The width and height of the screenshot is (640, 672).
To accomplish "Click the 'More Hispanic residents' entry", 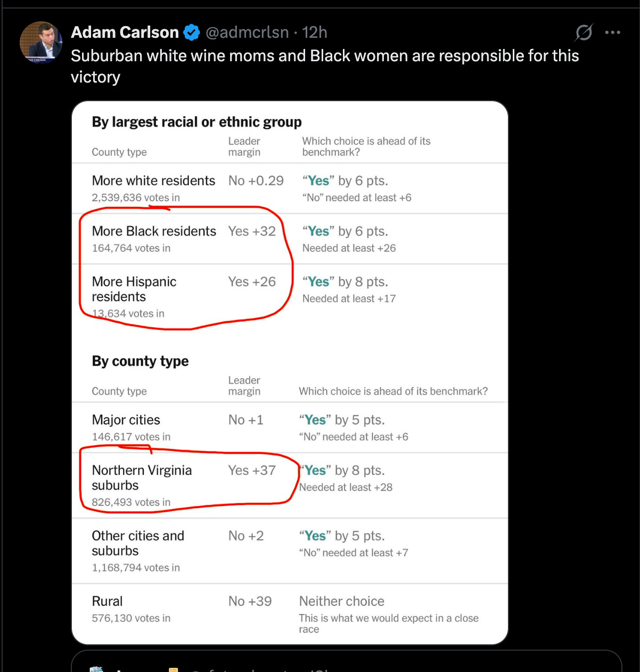I will point(135,289).
